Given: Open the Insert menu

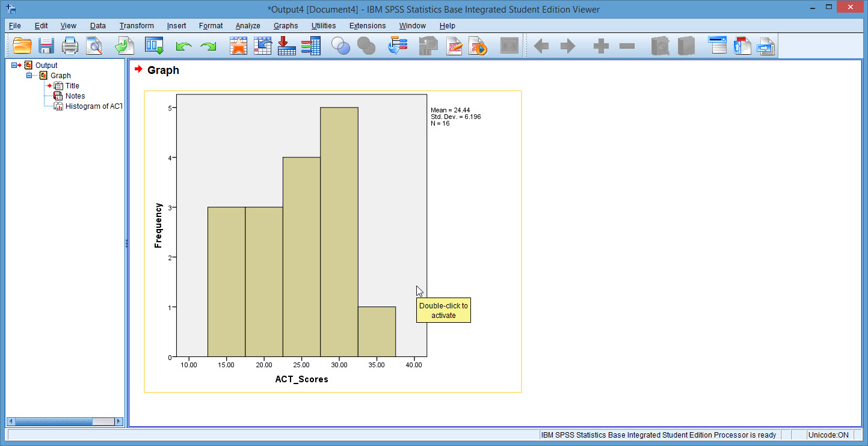Looking at the screenshot, I should 177,26.
